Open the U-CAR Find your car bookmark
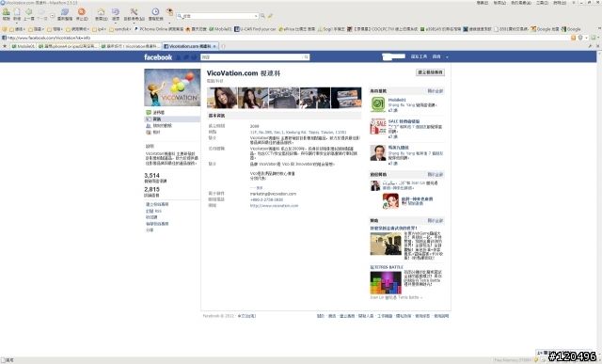Screen dimensions: 602x364 pos(255,29)
